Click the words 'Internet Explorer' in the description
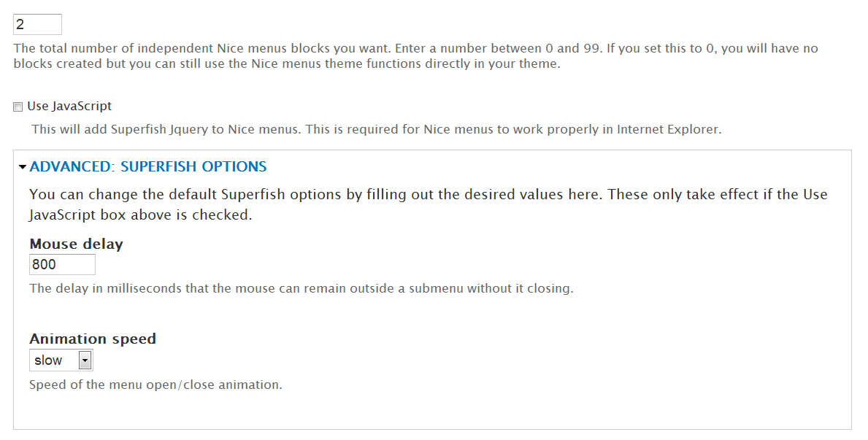 pos(669,130)
